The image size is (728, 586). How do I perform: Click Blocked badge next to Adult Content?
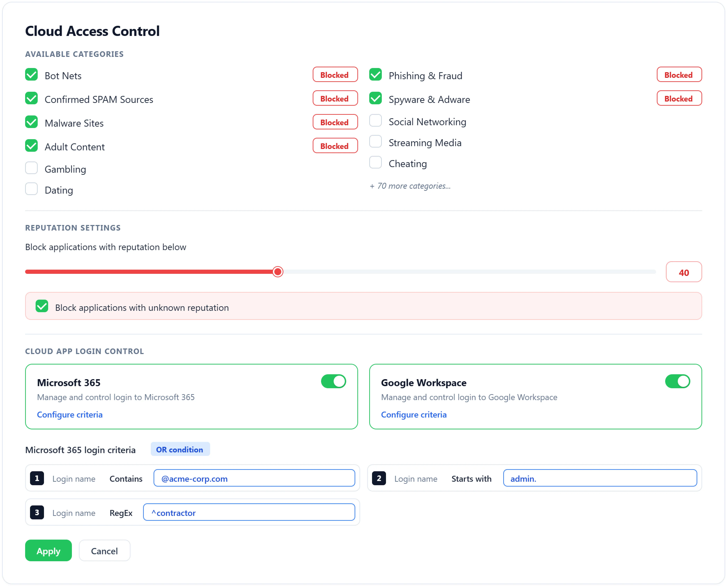tap(335, 145)
